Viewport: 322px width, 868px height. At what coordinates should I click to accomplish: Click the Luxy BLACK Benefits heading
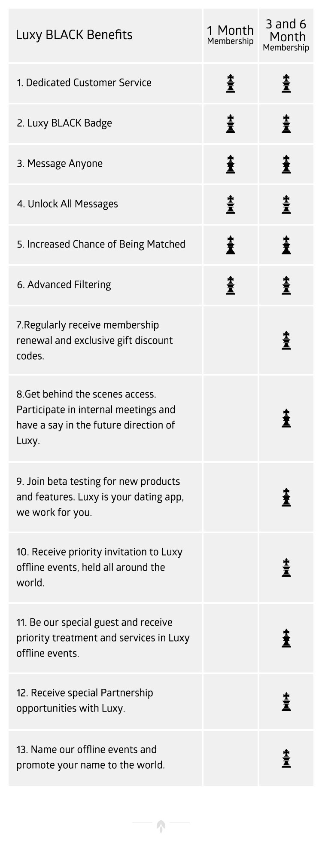(74, 35)
